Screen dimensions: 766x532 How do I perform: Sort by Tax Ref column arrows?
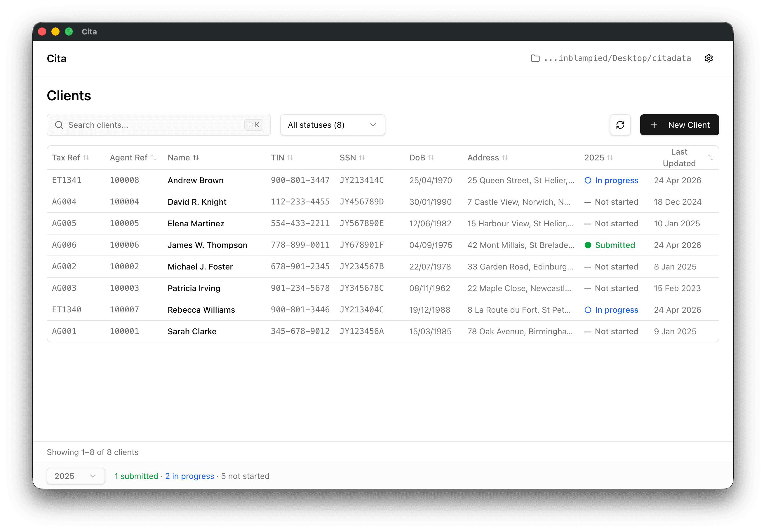click(x=86, y=158)
